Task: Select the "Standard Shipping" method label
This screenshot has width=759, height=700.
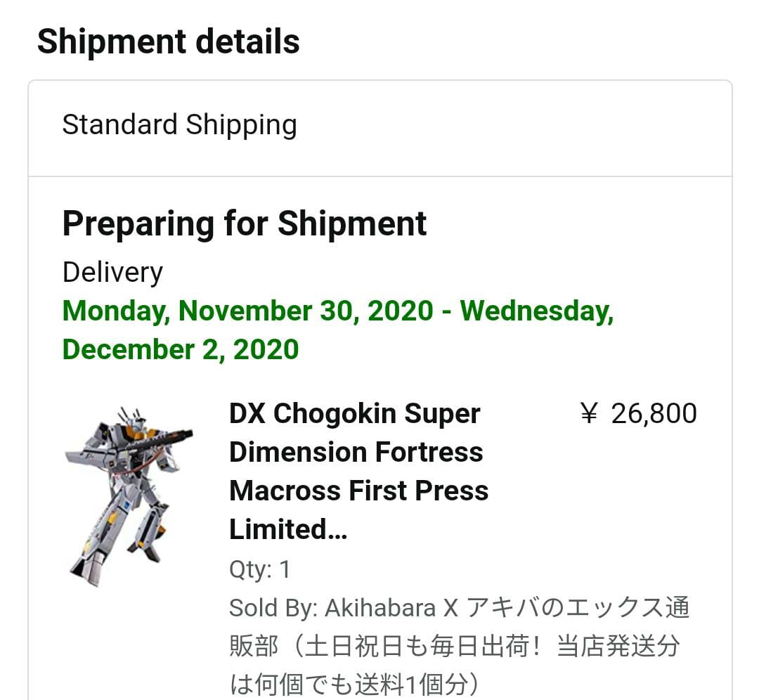Action: click(x=180, y=125)
